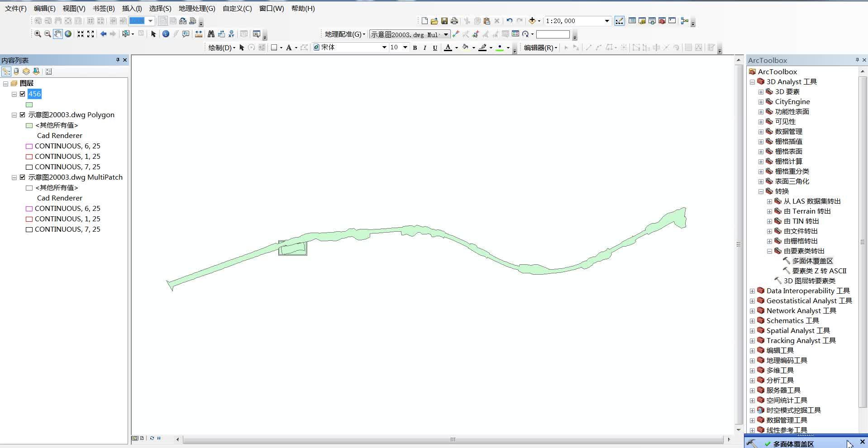This screenshot has width=868, height=448.
Task: Paste from the clipboard
Action: click(x=487, y=21)
